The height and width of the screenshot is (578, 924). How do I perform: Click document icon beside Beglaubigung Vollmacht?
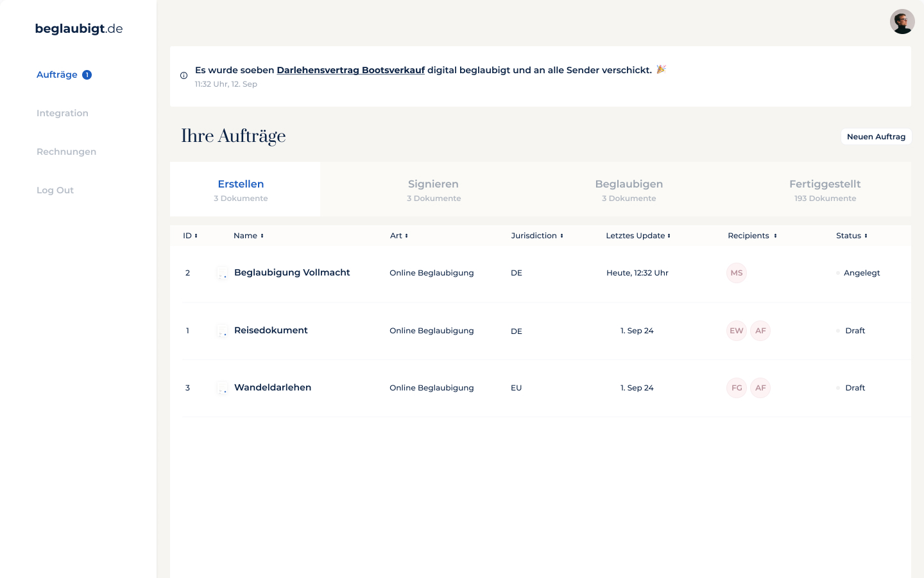click(222, 274)
